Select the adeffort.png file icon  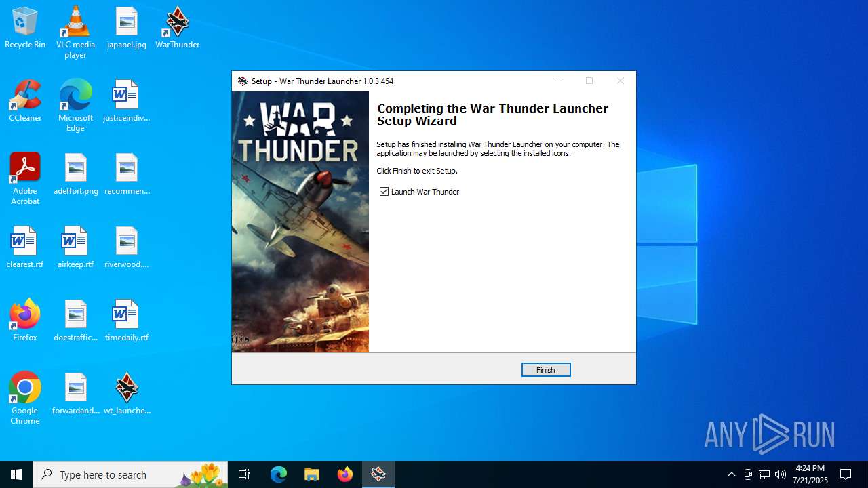[76, 175]
